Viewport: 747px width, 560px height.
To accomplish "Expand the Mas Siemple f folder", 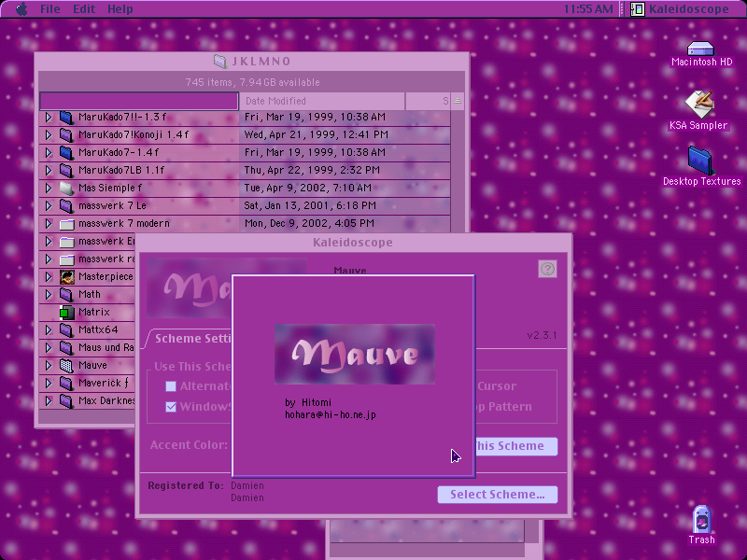I will point(49,189).
